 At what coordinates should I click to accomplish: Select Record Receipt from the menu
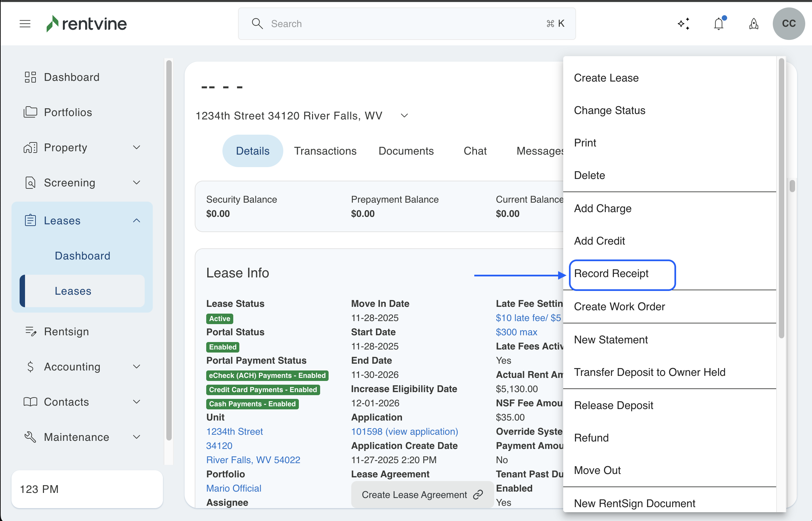tap(611, 273)
